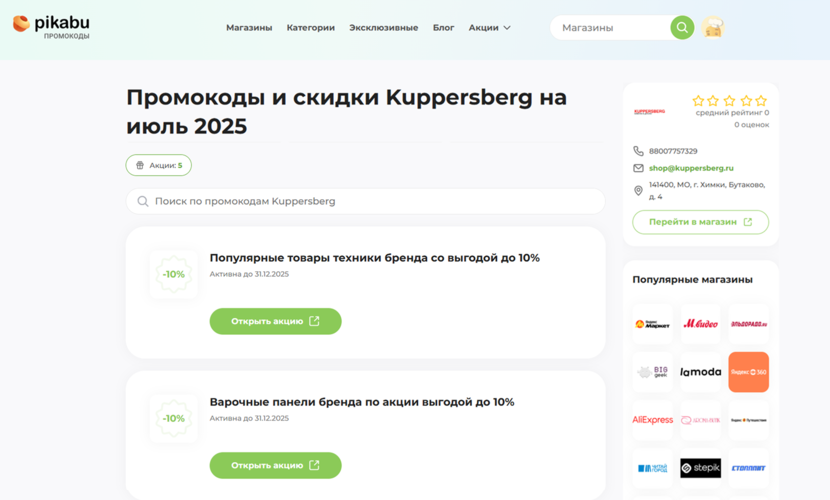Click Перейти в магазин button
The image size is (830, 500).
(x=700, y=222)
